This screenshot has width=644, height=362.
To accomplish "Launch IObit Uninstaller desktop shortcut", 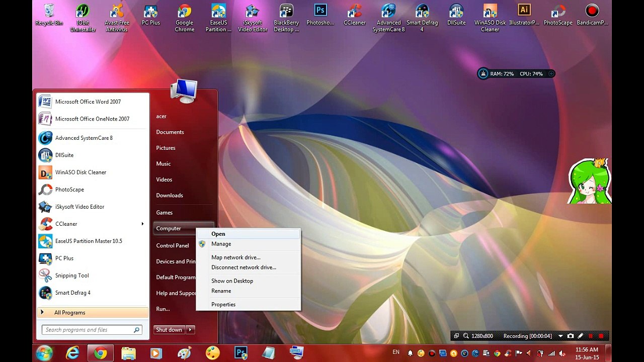I will 83,18.
